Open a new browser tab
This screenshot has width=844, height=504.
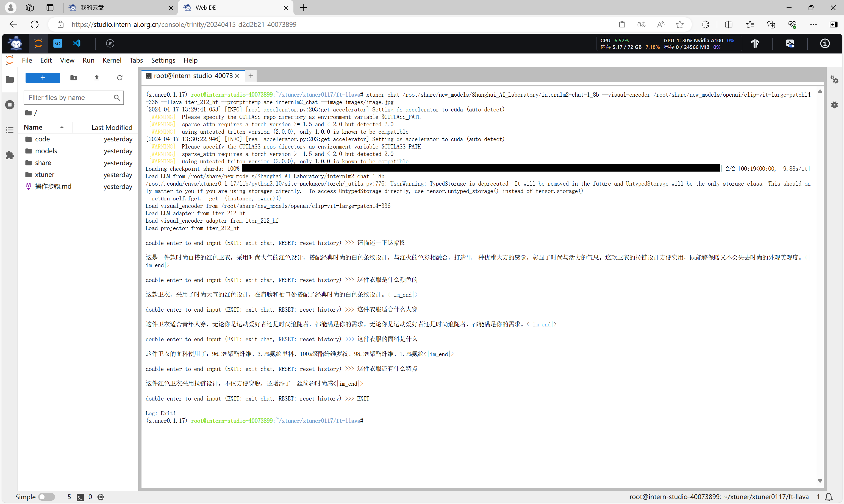(x=304, y=7)
